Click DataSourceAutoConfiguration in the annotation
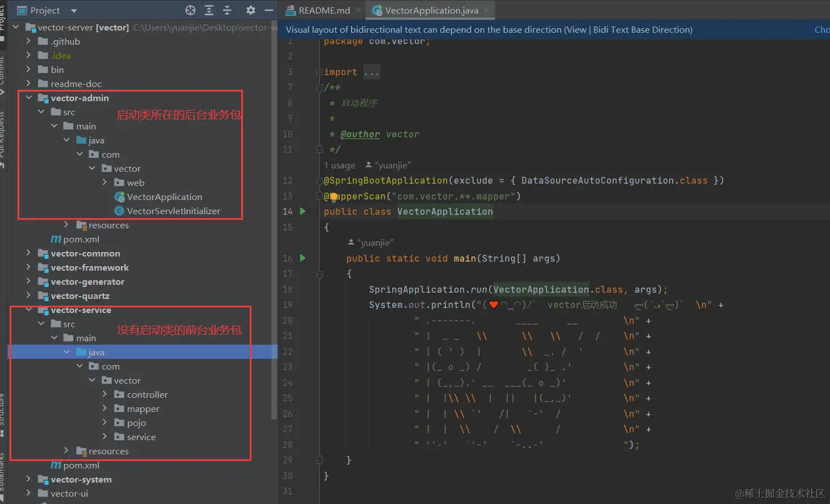The image size is (830, 504). point(597,181)
